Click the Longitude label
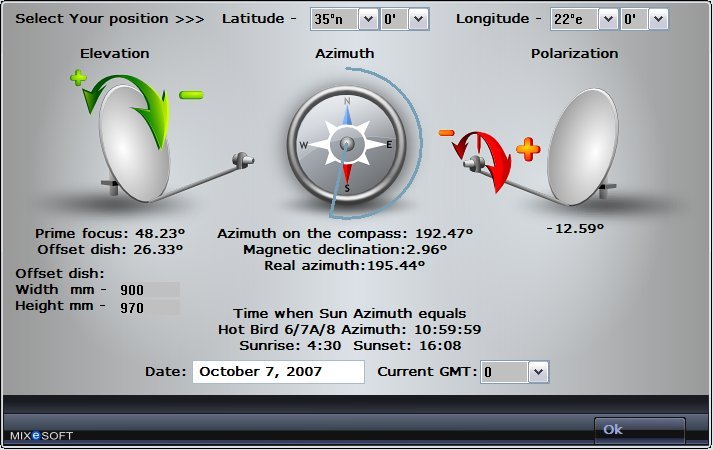 [499, 18]
